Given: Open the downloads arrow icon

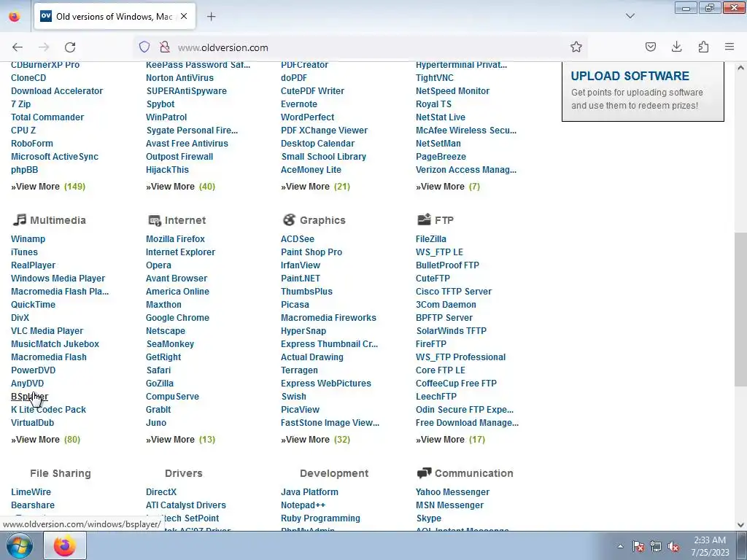Looking at the screenshot, I should point(676,47).
